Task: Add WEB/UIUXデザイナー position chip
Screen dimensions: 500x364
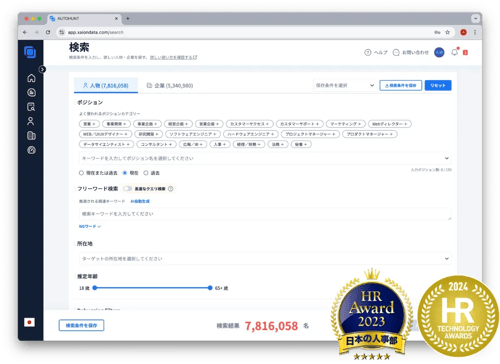Action: [x=105, y=134]
